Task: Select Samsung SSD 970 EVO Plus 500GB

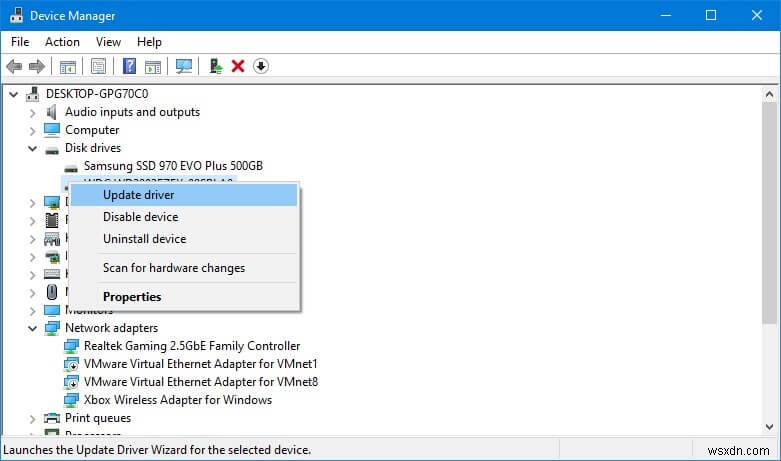Action: (x=173, y=166)
